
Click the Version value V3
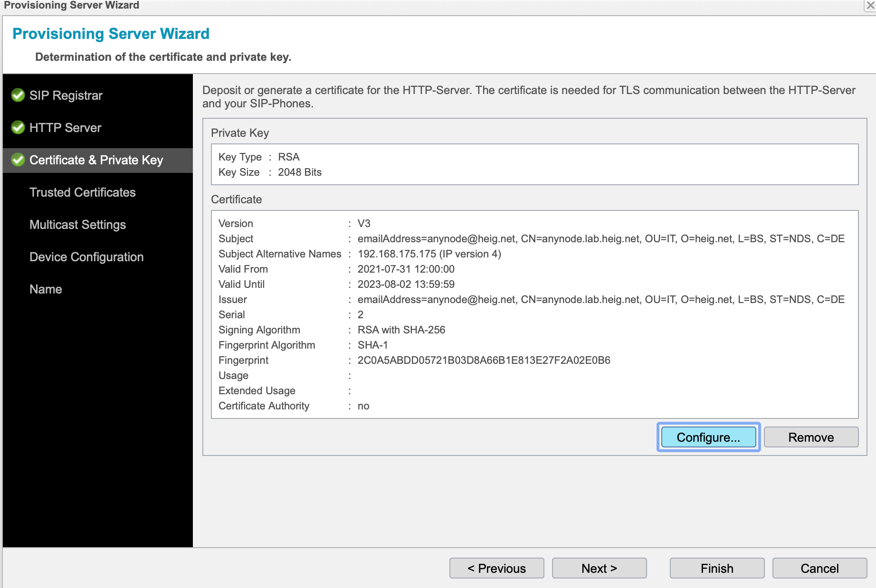coord(364,223)
